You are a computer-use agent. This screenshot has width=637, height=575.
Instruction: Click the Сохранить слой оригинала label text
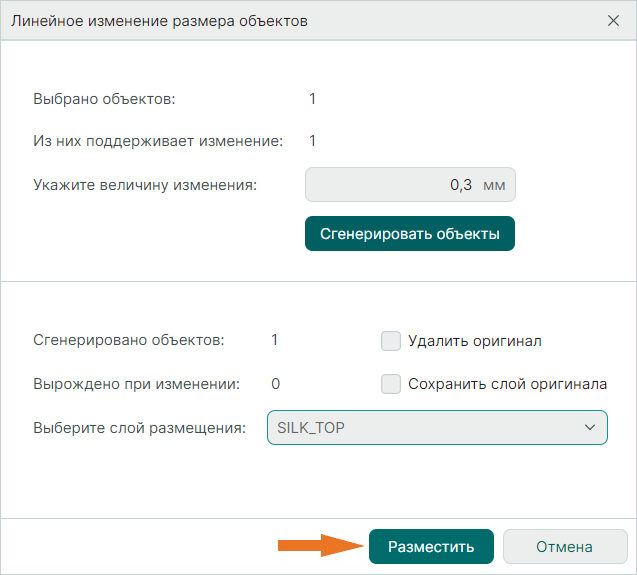[507, 384]
